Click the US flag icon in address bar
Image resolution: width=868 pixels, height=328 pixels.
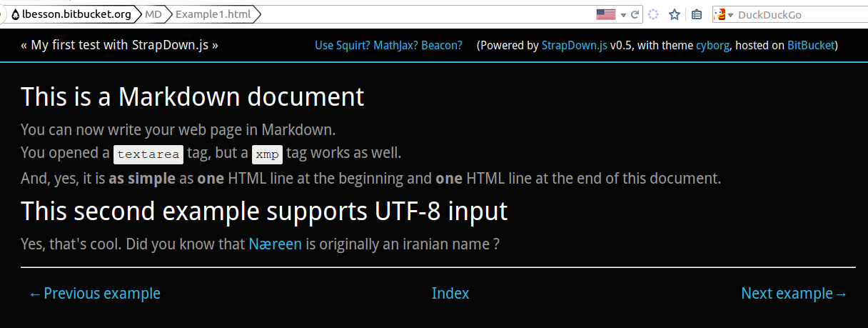605,14
